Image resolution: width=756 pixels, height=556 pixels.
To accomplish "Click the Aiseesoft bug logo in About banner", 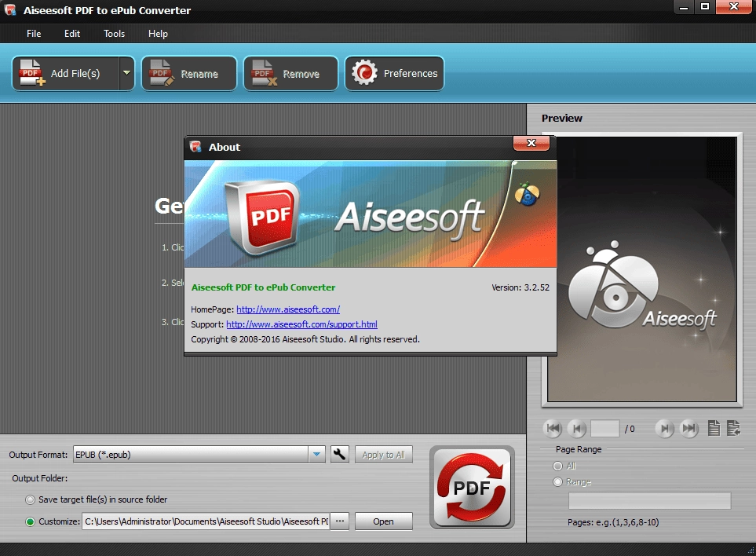I will click(527, 194).
